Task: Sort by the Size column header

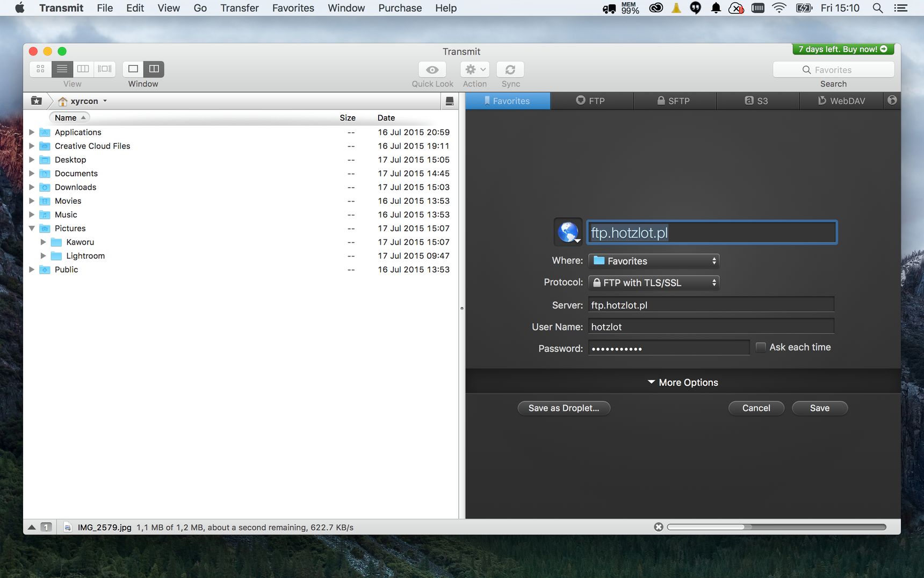Action: (x=348, y=118)
